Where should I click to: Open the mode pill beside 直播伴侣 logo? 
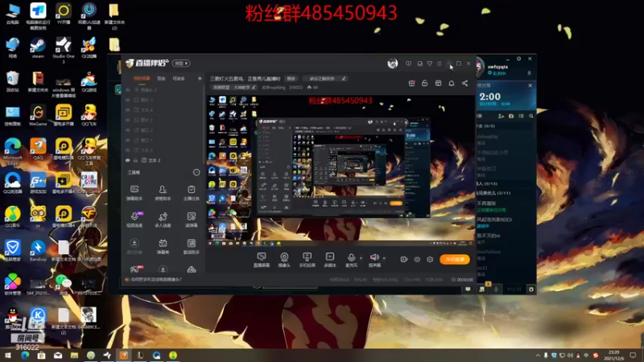[x=181, y=64]
